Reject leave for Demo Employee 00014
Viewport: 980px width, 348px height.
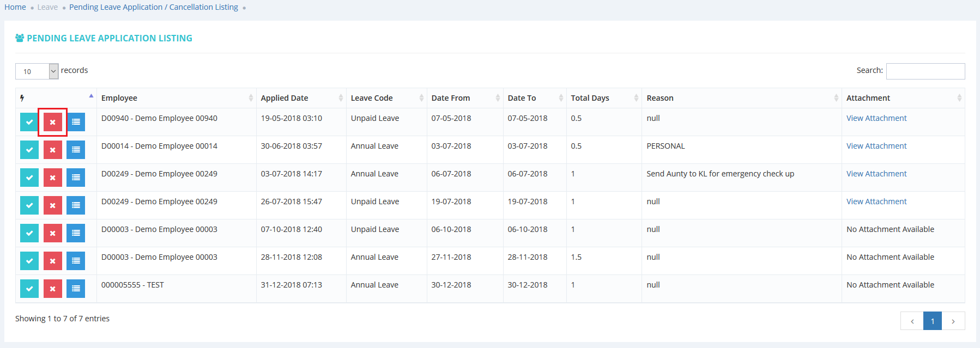point(52,150)
